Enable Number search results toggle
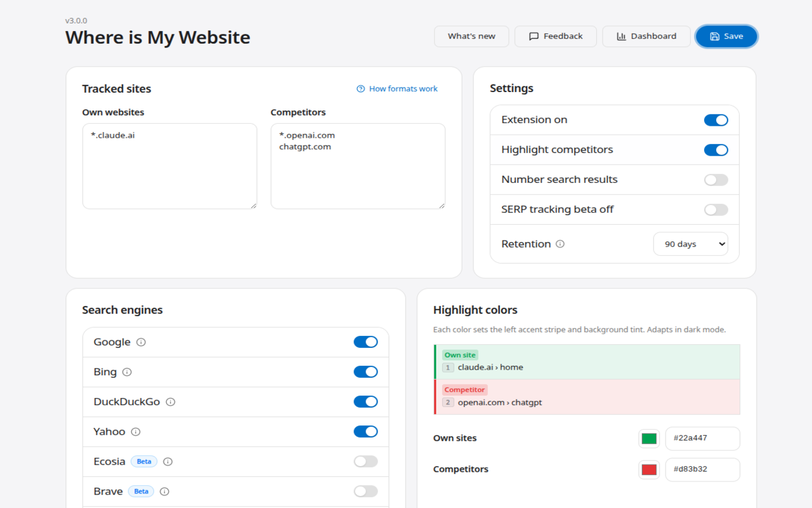This screenshot has height=508, width=812. click(x=716, y=180)
